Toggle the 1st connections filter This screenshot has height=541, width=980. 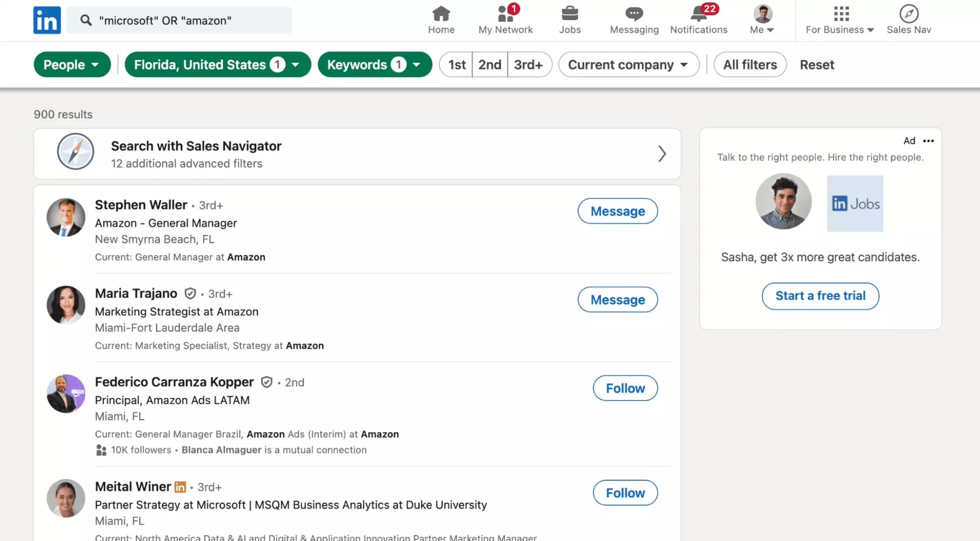pos(456,65)
